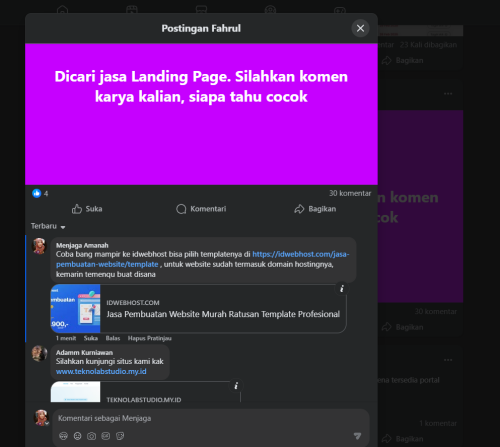Close the Postingan Fahrul dialog
The width and height of the screenshot is (500, 447).
(x=360, y=28)
